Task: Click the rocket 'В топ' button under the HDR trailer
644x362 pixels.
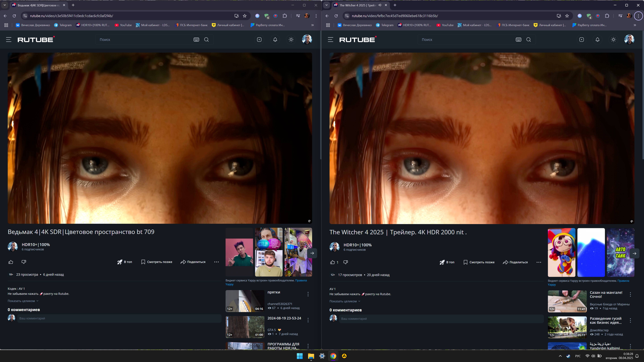Action: tap(447, 262)
